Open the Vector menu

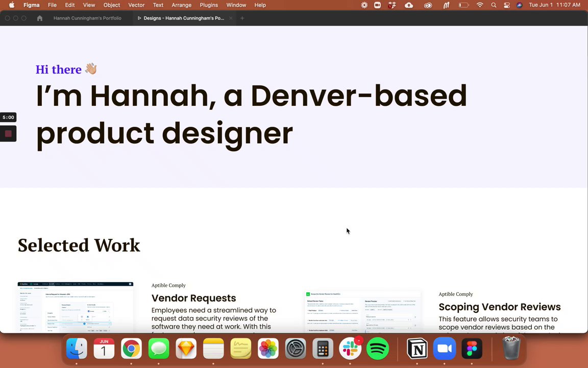pyautogui.click(x=136, y=5)
